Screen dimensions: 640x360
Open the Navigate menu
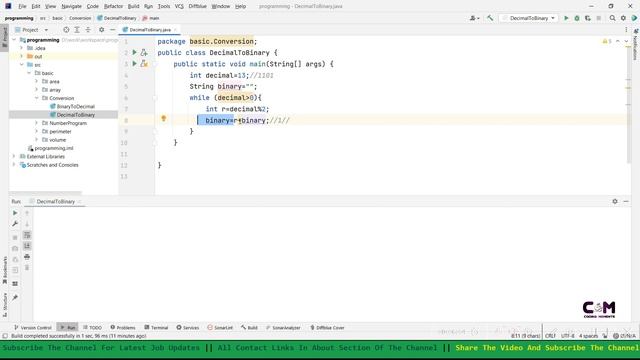pos(71,6)
